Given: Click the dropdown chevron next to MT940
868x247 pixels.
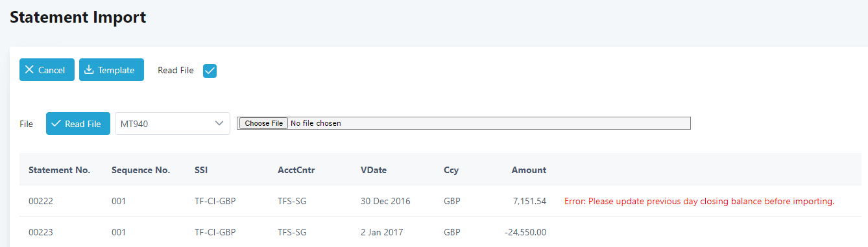Looking at the screenshot, I should click(x=219, y=123).
